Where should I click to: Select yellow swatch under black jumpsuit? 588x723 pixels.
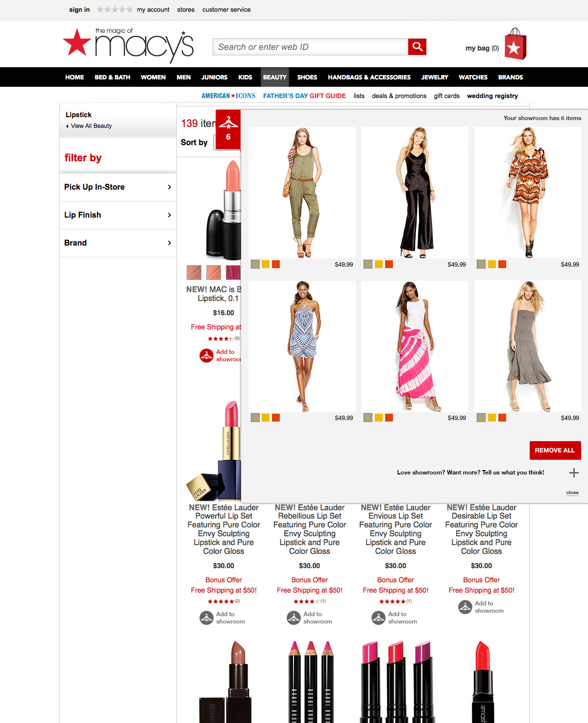378,264
